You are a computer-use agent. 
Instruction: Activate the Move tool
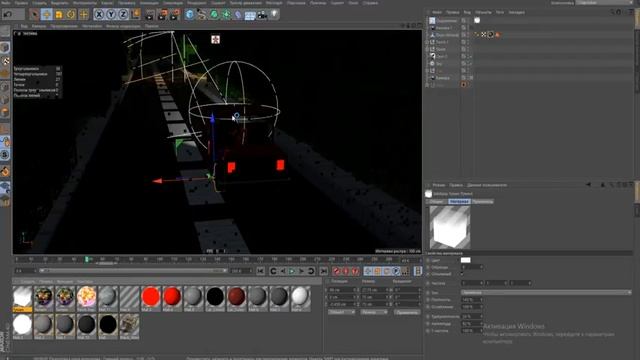47,15
